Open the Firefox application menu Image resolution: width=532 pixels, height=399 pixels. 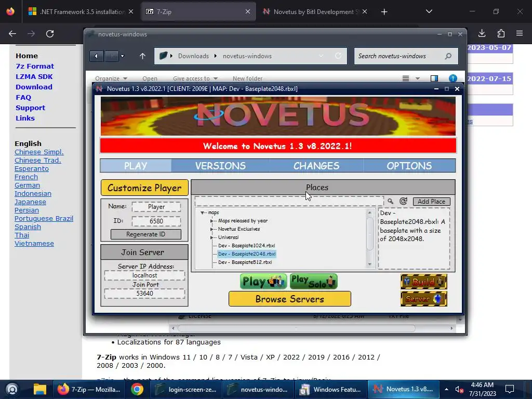[520, 33]
